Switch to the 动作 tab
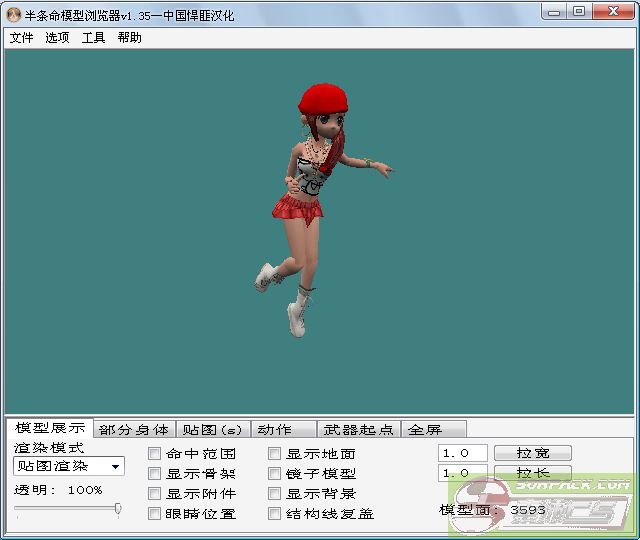This screenshot has height=540, width=640. tap(275, 430)
